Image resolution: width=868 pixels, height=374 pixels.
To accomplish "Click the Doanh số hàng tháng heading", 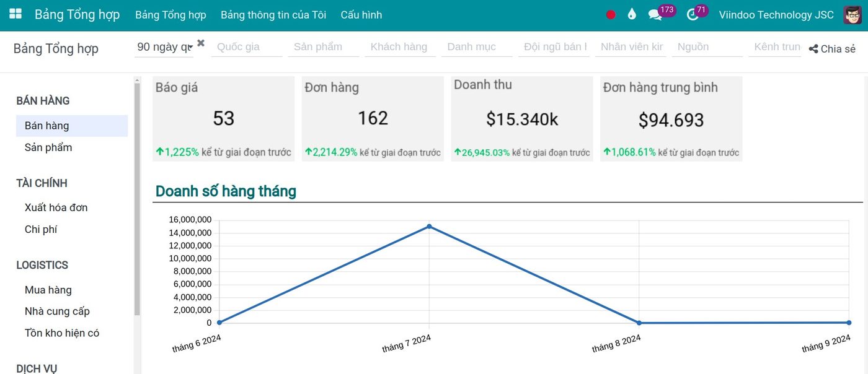I will pyautogui.click(x=226, y=191).
